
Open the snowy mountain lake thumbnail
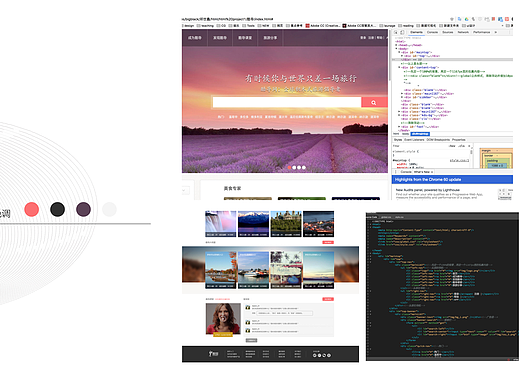[x=253, y=224]
